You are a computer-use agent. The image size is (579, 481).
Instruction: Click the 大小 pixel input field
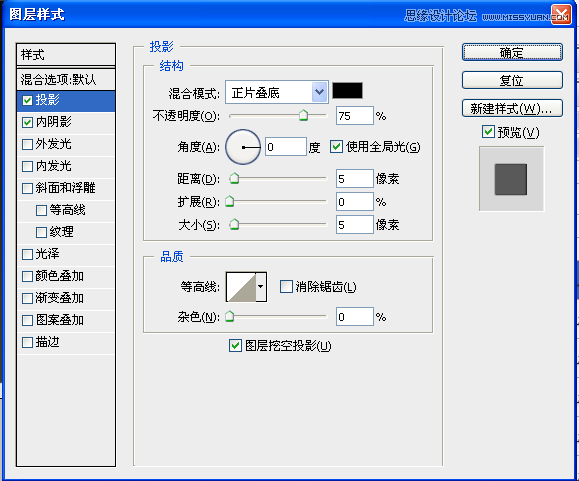tap(354, 224)
